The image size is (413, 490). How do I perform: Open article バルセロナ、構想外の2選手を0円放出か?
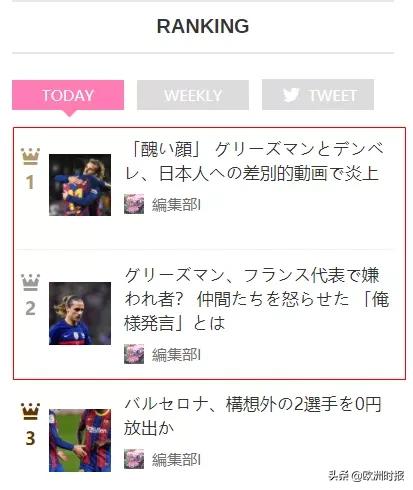pos(253,416)
